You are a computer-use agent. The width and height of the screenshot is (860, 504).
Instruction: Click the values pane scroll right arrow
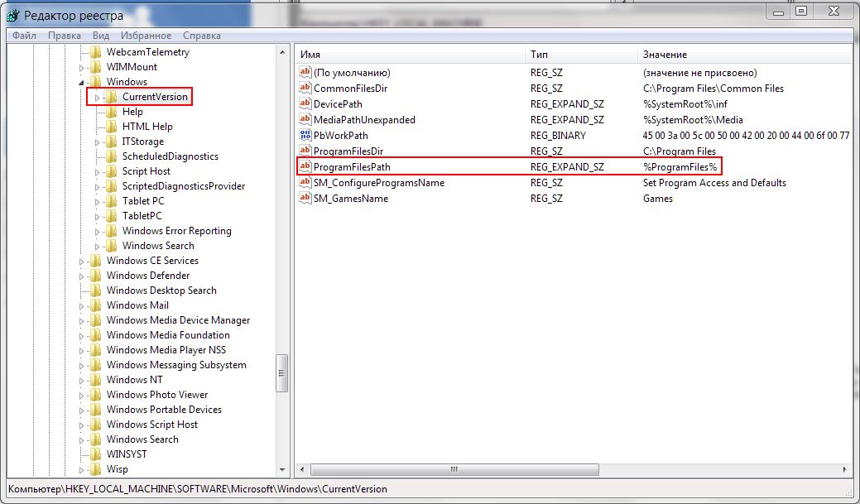coord(844,469)
